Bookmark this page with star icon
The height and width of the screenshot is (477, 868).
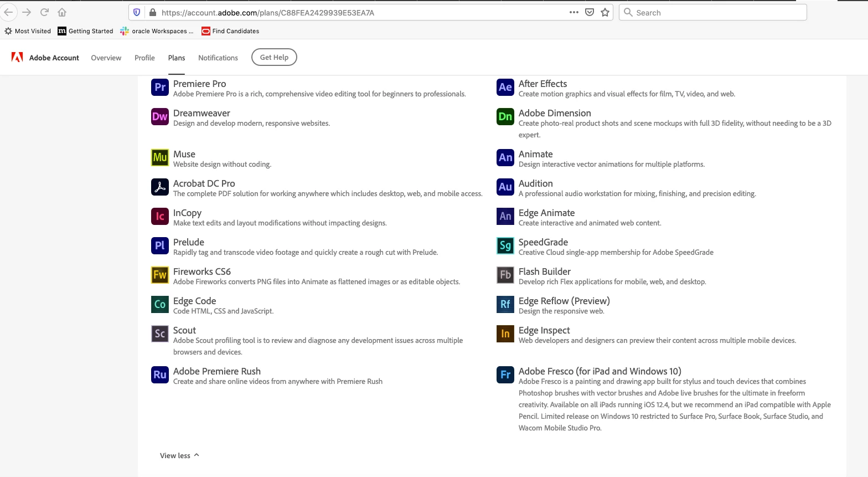click(x=605, y=12)
